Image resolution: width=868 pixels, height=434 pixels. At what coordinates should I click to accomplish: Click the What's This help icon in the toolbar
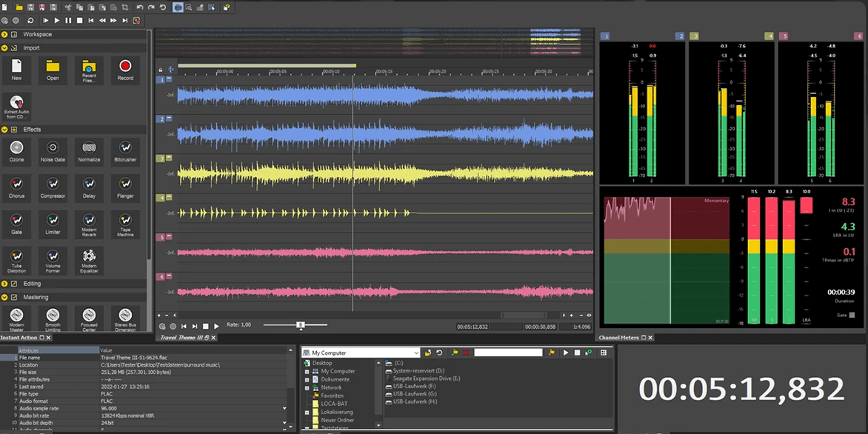[227, 7]
